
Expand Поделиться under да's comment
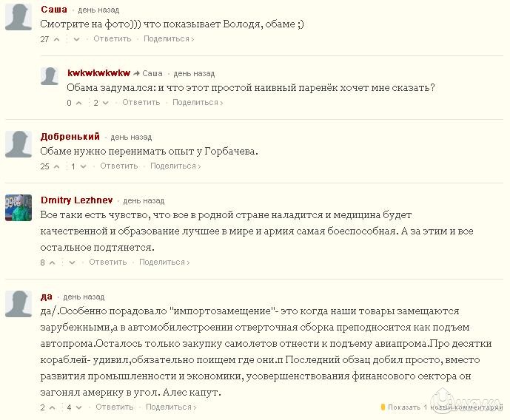coord(170,407)
